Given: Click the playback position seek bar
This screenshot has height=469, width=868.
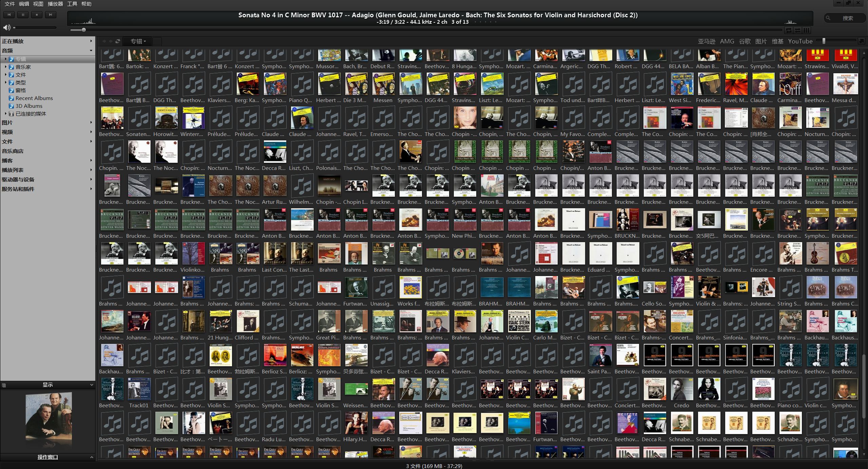Looking at the screenshot, I should point(426,30).
